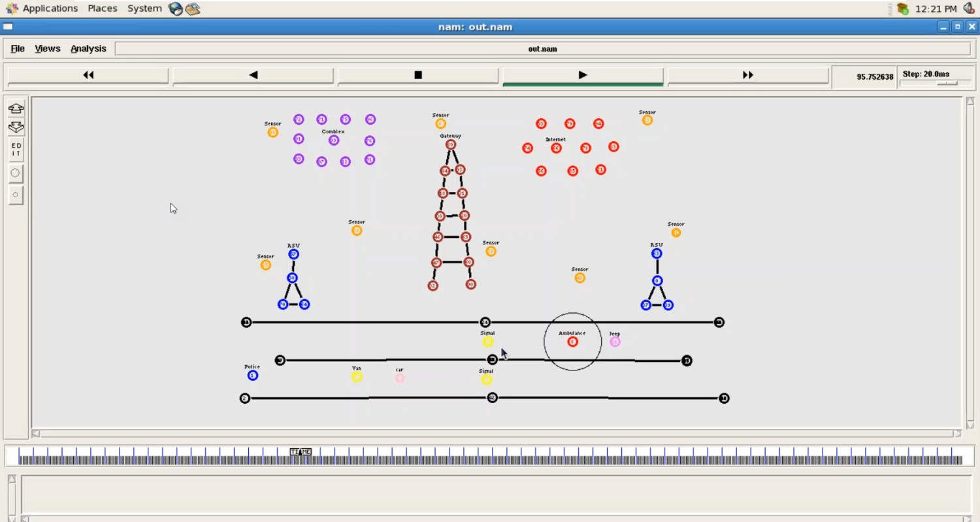The width and height of the screenshot is (980, 522).
Task: Select the Gateway node atop the tower topology
Action: coord(451,145)
